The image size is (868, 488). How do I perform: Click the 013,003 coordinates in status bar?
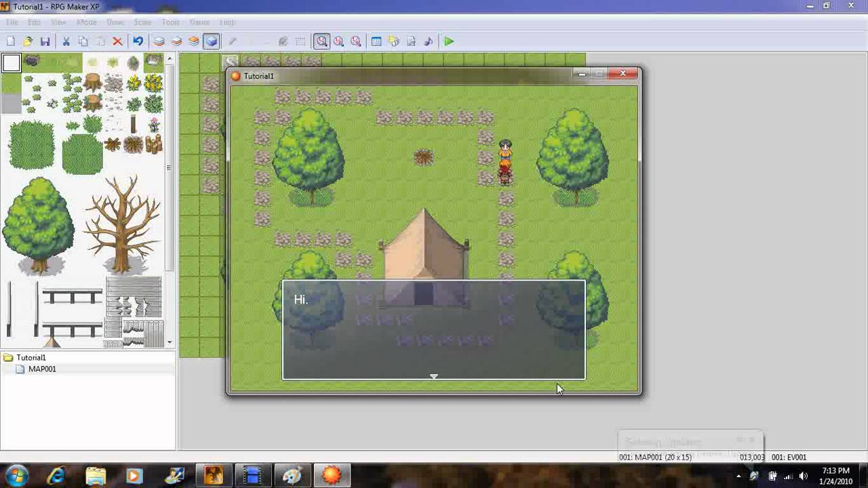coord(752,457)
